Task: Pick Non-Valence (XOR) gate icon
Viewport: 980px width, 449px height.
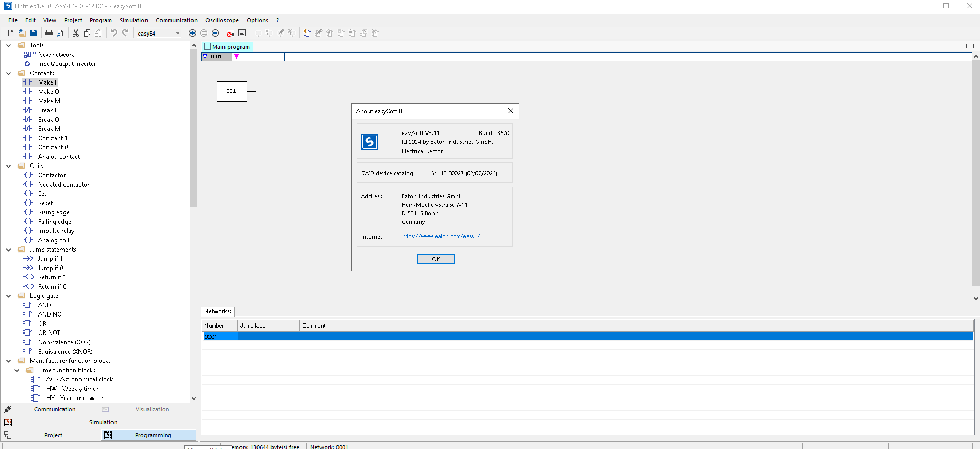Action: (x=28, y=342)
